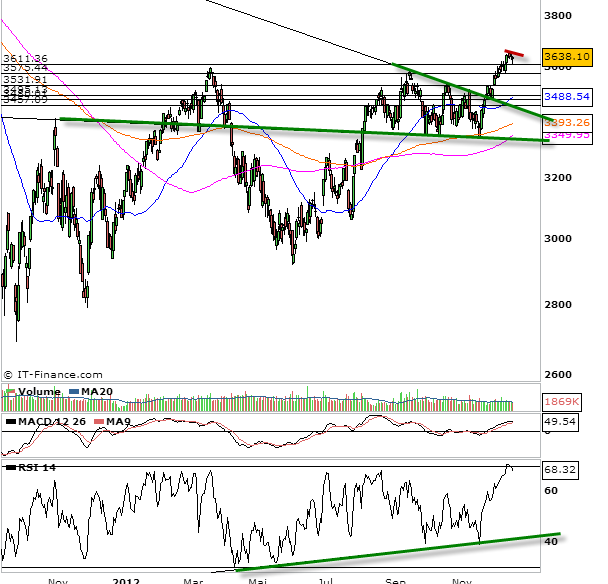Click the short red line above latest candles
Screen dimensions: 608x584
pos(515,52)
